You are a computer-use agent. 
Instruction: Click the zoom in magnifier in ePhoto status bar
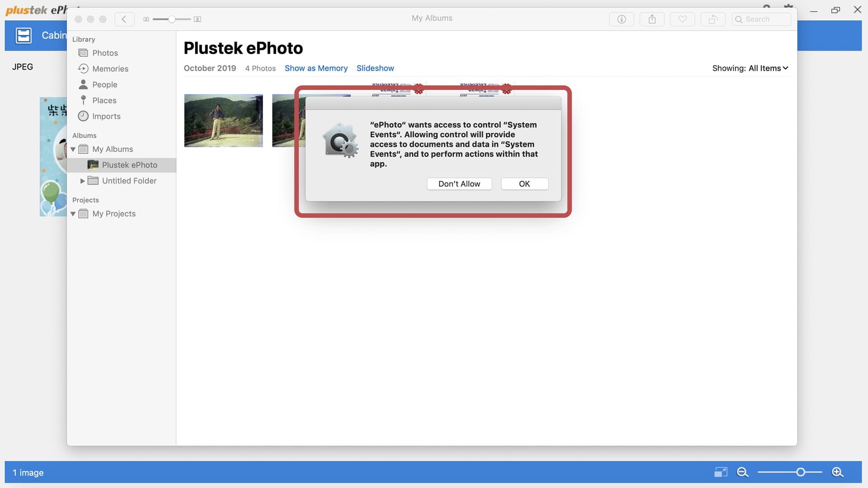837,472
